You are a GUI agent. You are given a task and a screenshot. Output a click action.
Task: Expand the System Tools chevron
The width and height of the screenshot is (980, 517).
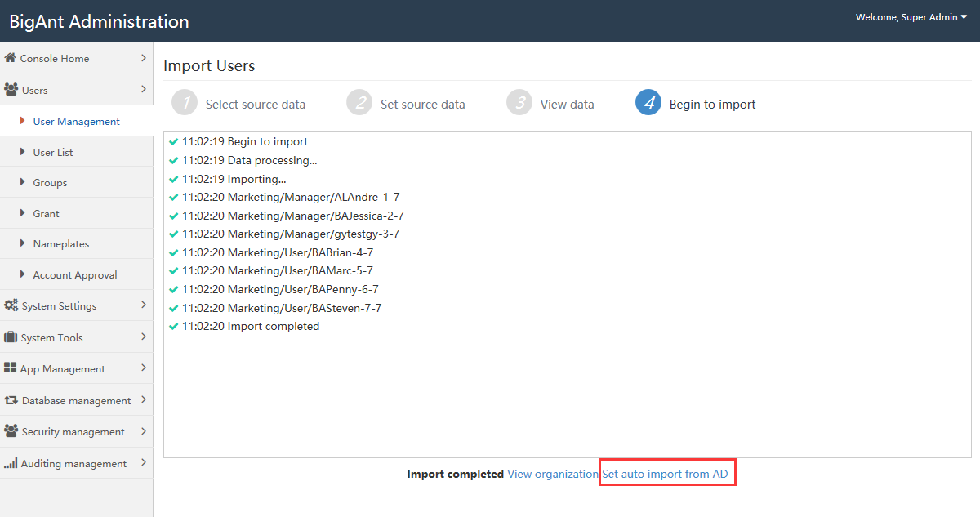click(143, 337)
